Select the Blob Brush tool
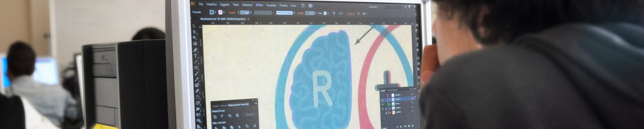This screenshot has height=129, width=644. pyautogui.click(x=197, y=85)
